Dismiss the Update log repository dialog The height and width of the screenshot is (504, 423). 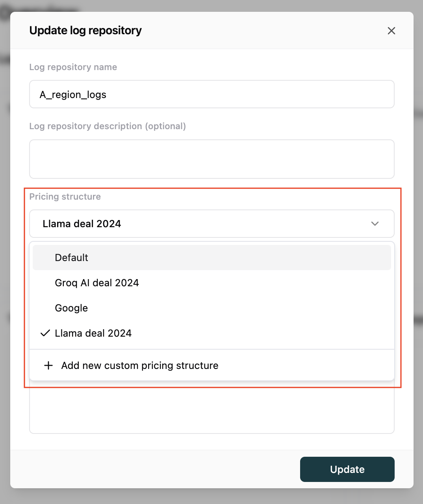[391, 30]
